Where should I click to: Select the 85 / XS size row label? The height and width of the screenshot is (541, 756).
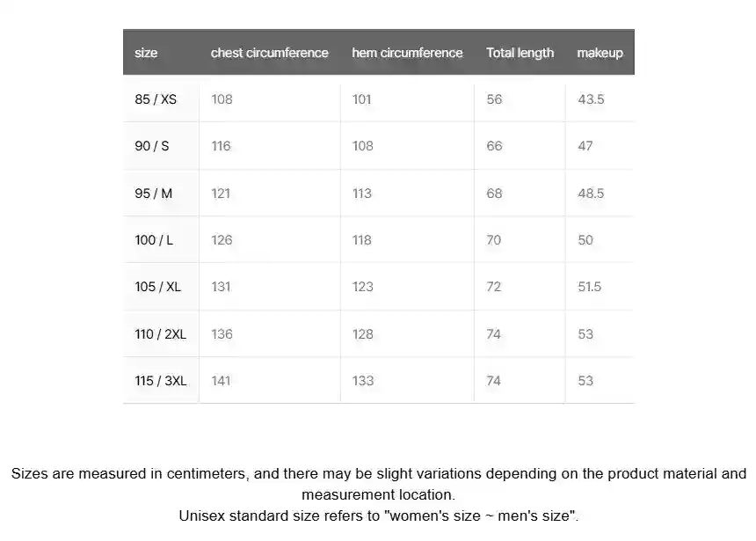[x=156, y=99]
